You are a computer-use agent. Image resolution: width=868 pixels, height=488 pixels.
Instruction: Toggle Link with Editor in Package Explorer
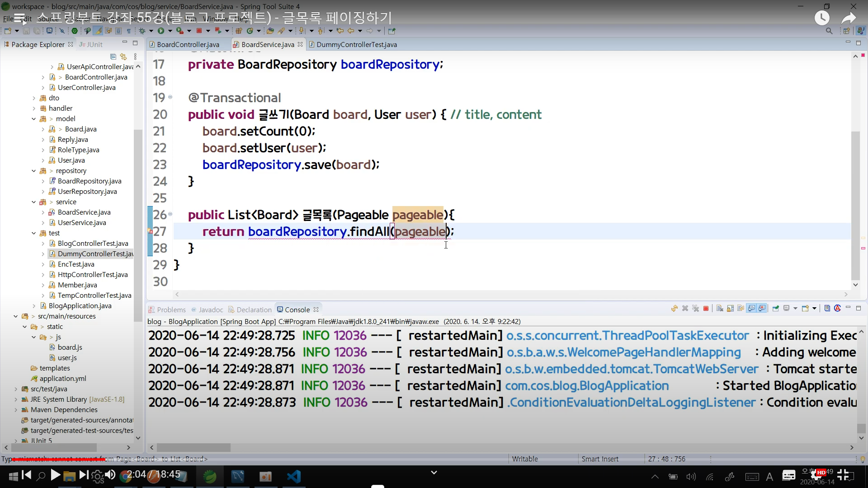[123, 56]
